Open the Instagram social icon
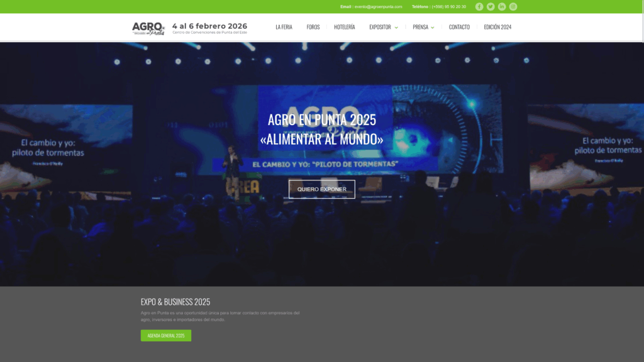 tap(513, 6)
